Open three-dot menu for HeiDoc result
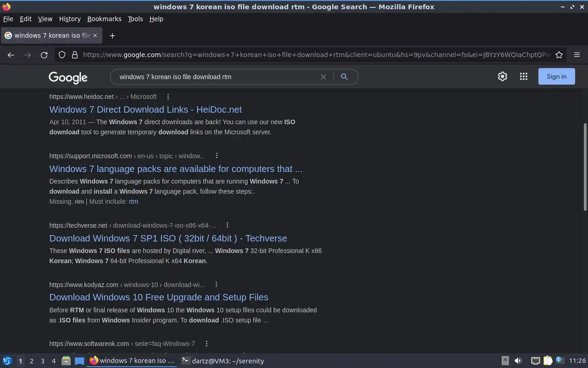Viewport: 588px width, 368px height. pyautogui.click(x=168, y=97)
